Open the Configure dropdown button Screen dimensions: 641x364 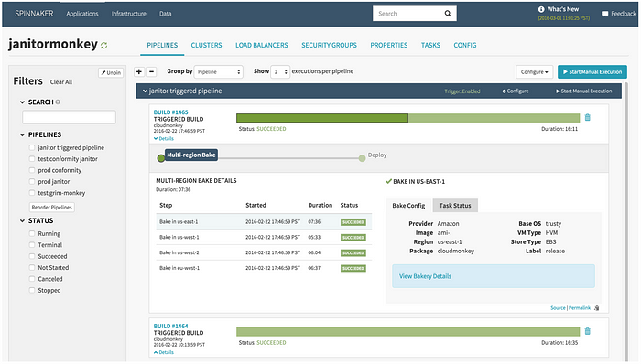[x=534, y=72]
